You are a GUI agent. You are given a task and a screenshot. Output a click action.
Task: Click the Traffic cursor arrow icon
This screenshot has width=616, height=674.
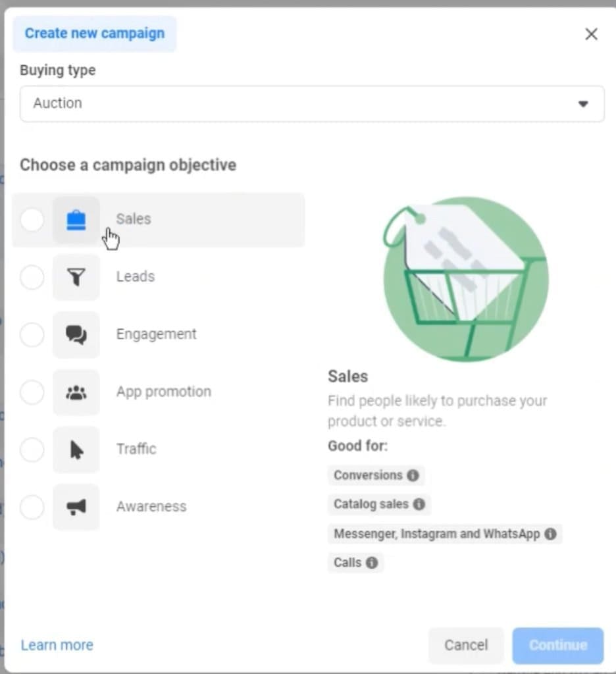coord(76,450)
